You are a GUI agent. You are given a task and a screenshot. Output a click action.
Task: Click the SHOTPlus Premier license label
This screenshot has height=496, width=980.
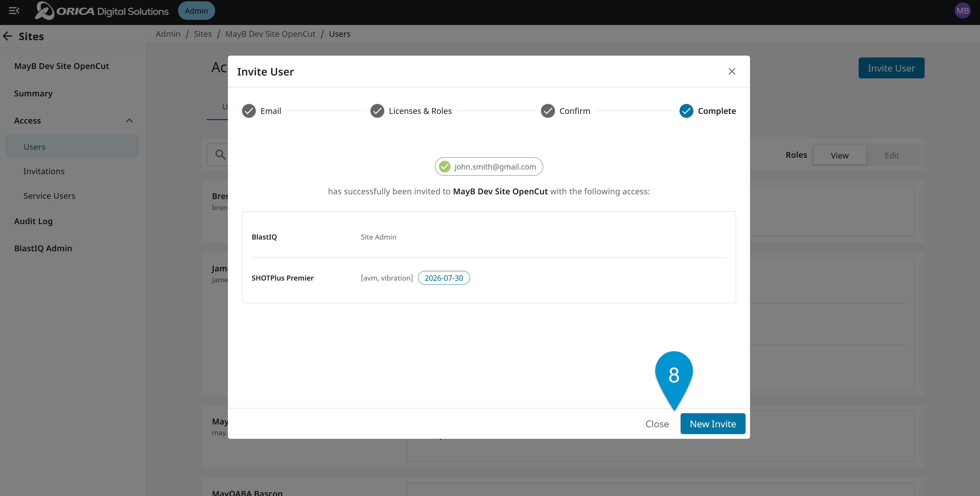point(282,278)
